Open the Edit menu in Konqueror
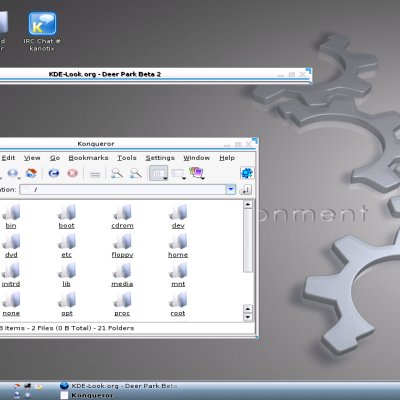 pos(8,158)
